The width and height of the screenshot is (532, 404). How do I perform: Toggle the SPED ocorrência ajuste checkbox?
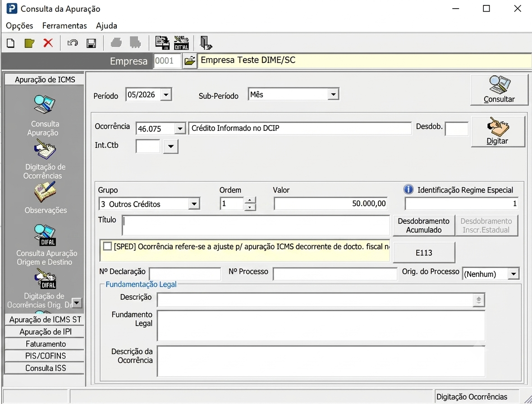point(107,246)
